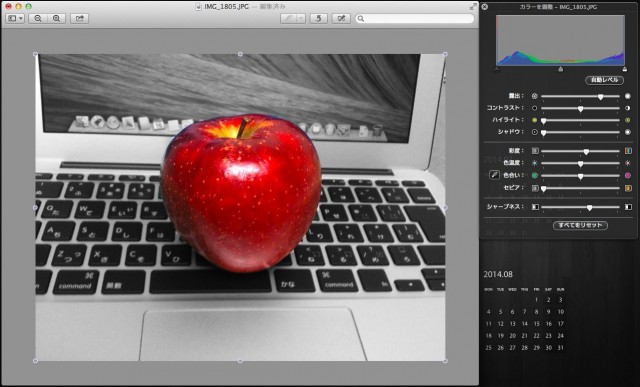Click the histogram midpoint level marker

coord(561,69)
